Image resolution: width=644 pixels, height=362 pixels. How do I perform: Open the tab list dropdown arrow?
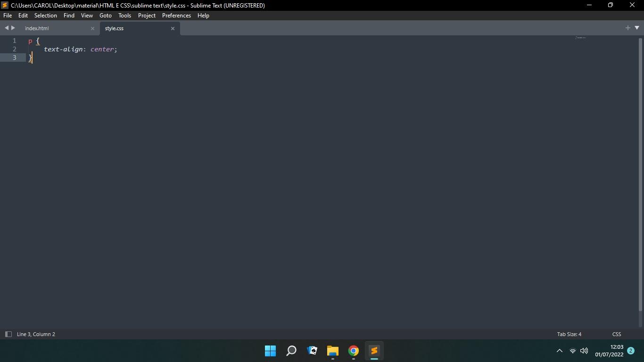[x=636, y=28]
